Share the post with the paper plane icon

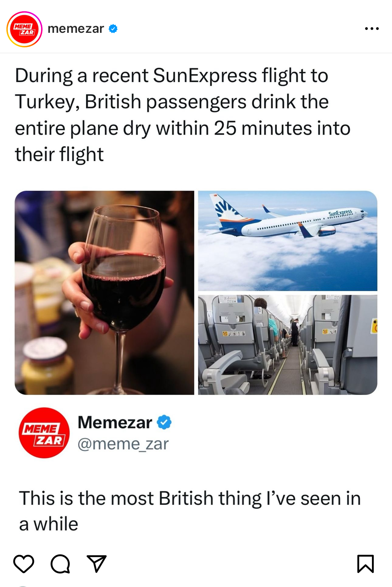[x=97, y=564]
